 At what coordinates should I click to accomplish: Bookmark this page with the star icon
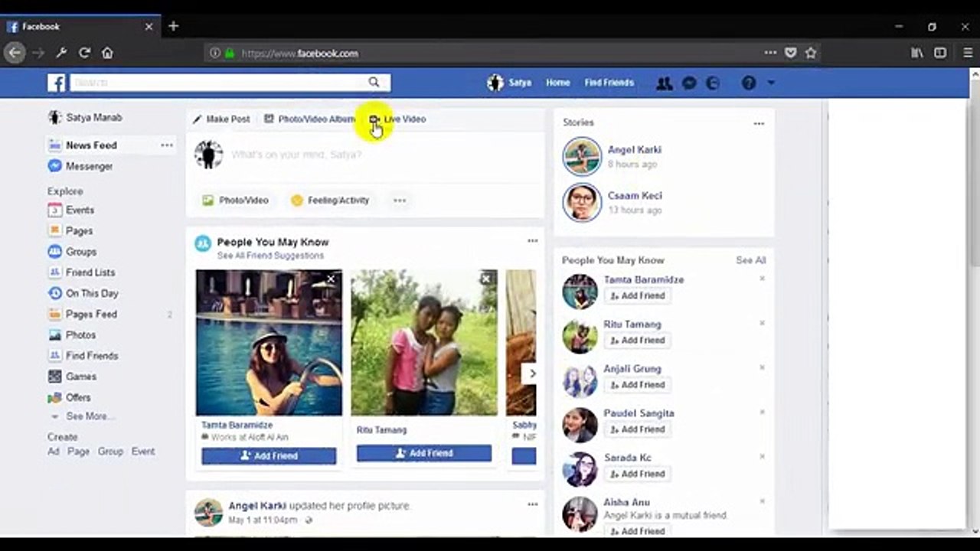click(x=811, y=53)
